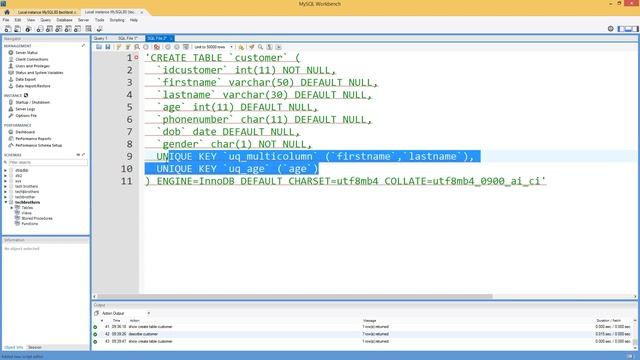Switch to Session tab at bottom left
The image size is (640, 360).
(x=35, y=348)
